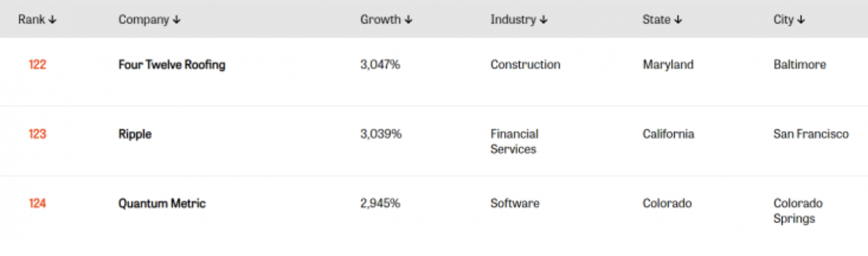The width and height of the screenshot is (868, 256).
Task: Open the Quantum Metric company link
Action: coord(162,203)
